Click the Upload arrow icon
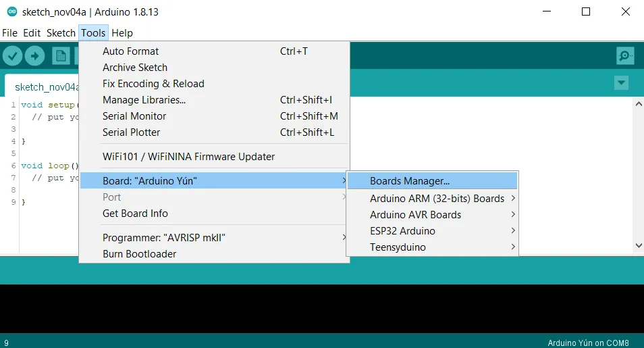Viewport: 644px width, 348px height. (34, 56)
